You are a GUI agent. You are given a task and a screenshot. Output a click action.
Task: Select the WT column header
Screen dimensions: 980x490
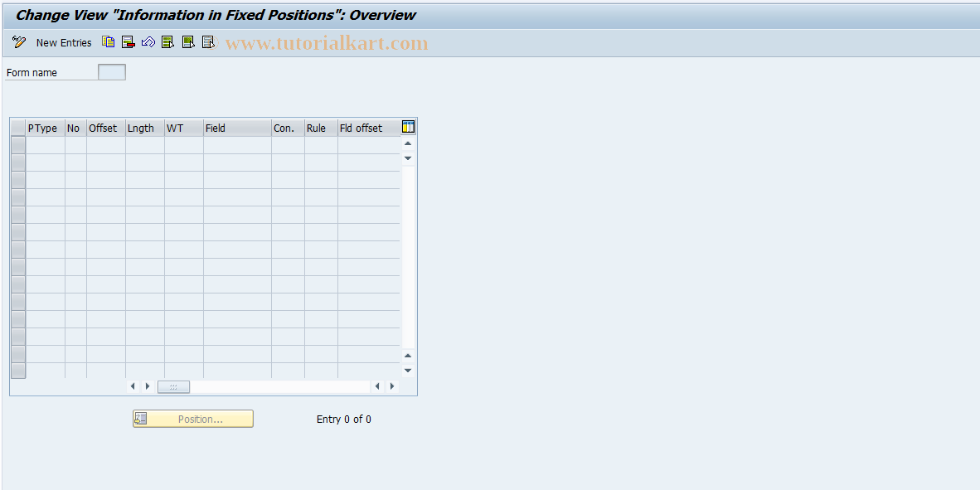[x=184, y=129]
